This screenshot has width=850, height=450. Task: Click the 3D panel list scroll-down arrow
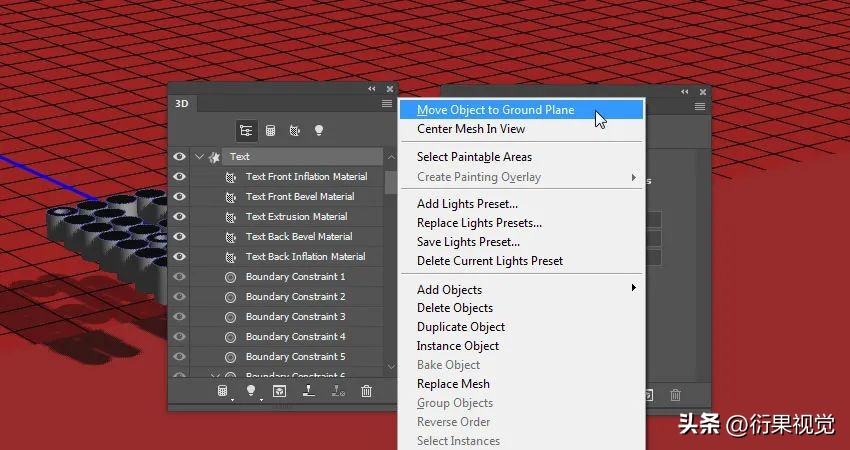pyautogui.click(x=391, y=367)
